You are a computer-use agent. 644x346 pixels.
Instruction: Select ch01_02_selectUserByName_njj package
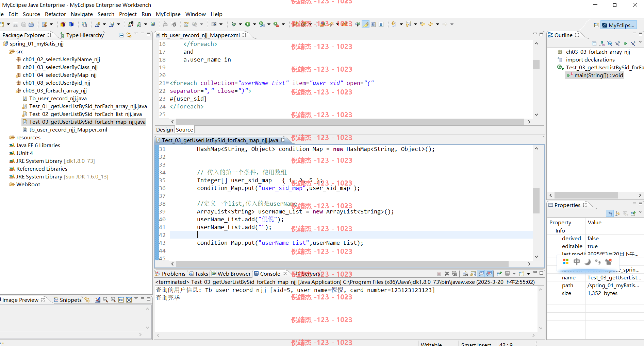tap(58, 59)
